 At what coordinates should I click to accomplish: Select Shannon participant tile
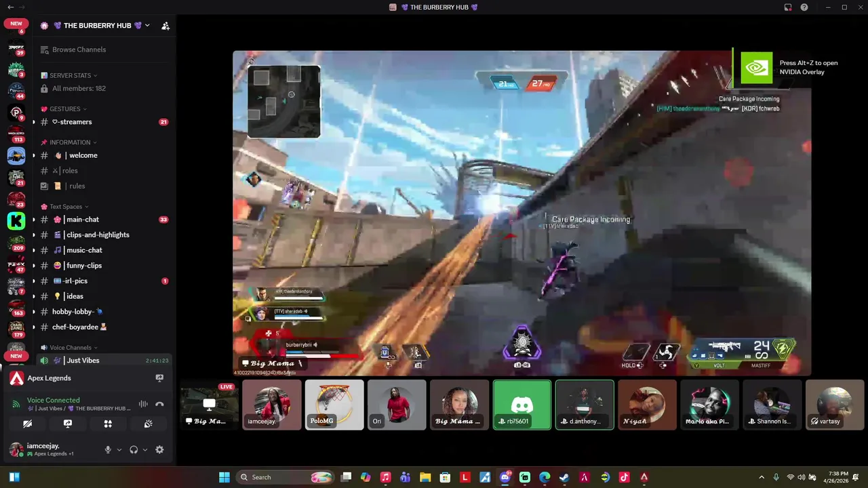click(x=772, y=405)
